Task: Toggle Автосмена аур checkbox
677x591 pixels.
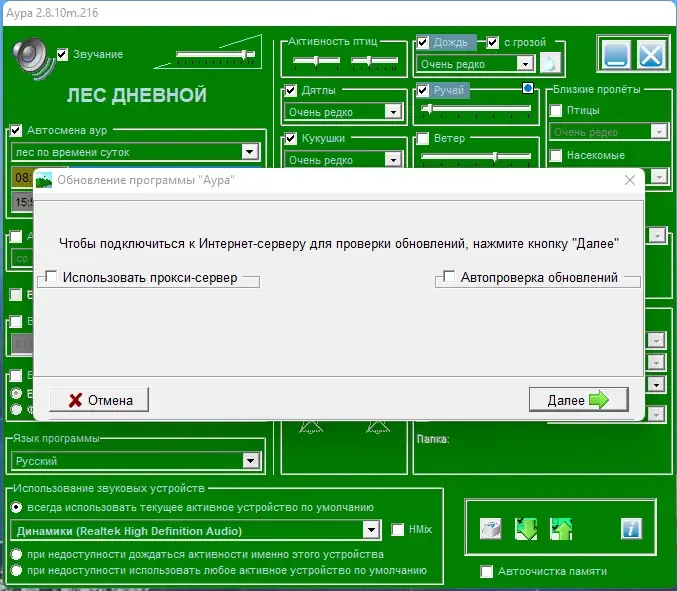Action: [16, 130]
